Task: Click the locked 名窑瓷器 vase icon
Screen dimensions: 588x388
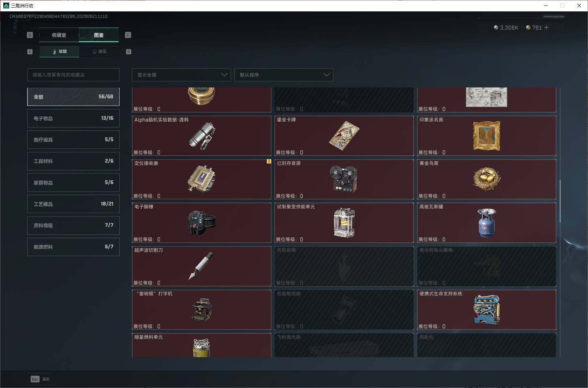Action: coord(344,266)
